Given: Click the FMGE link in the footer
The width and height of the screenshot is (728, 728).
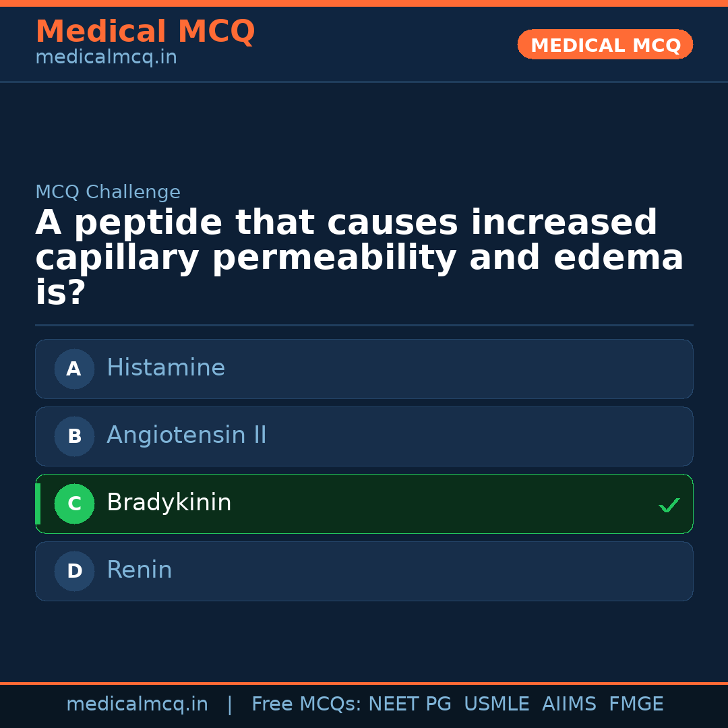Looking at the screenshot, I should click(x=636, y=703).
